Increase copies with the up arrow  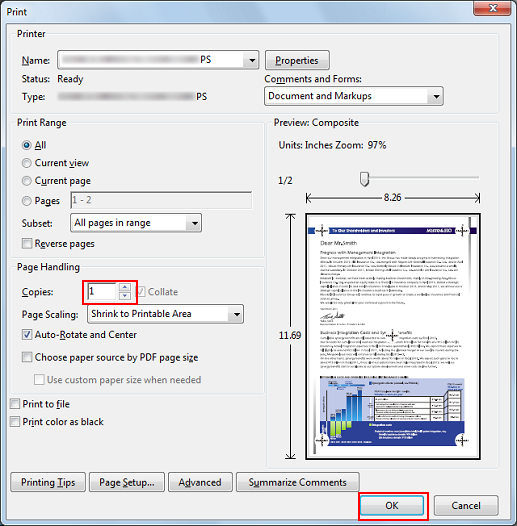click(x=125, y=287)
